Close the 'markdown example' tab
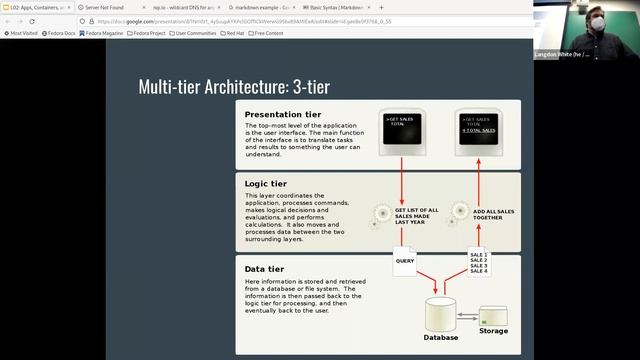This screenshot has width=640, height=360. [293, 7]
